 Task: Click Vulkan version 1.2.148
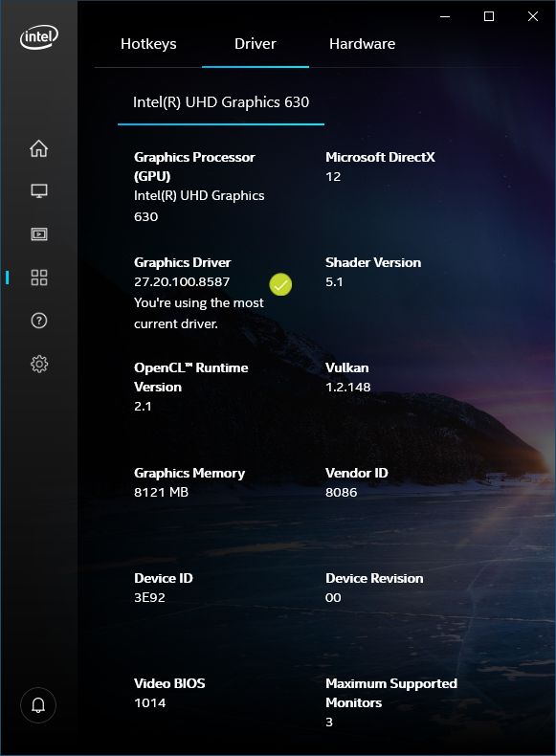(348, 388)
